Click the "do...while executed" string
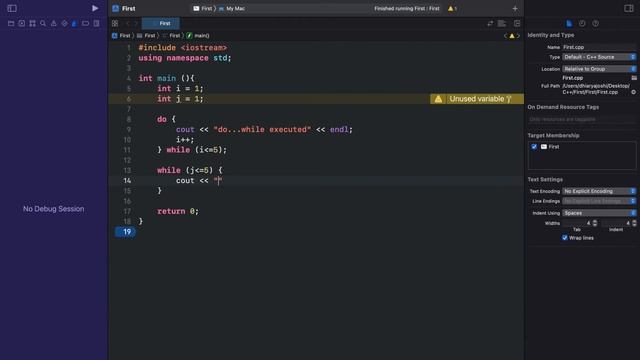The image size is (640, 360). (x=262, y=129)
